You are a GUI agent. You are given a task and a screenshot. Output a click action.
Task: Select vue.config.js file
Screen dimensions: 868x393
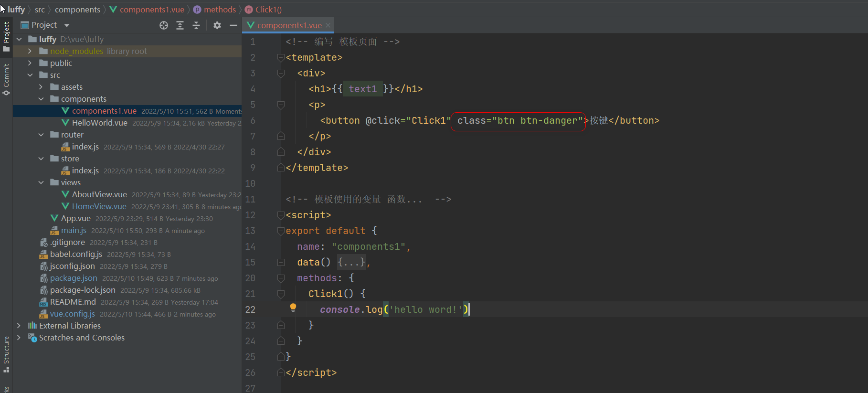72,314
